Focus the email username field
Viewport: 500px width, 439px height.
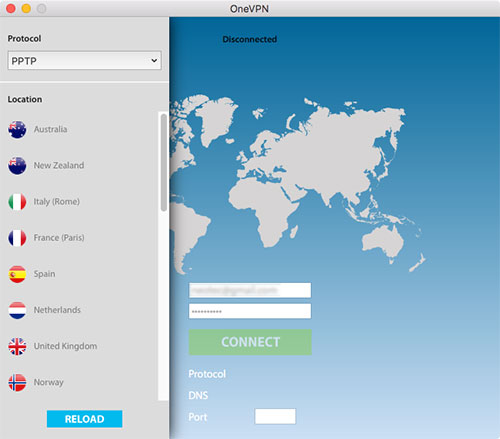(x=250, y=290)
